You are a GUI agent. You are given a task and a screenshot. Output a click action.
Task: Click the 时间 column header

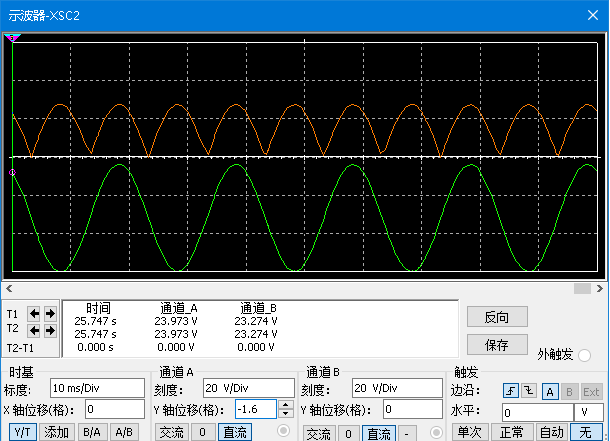[98, 308]
